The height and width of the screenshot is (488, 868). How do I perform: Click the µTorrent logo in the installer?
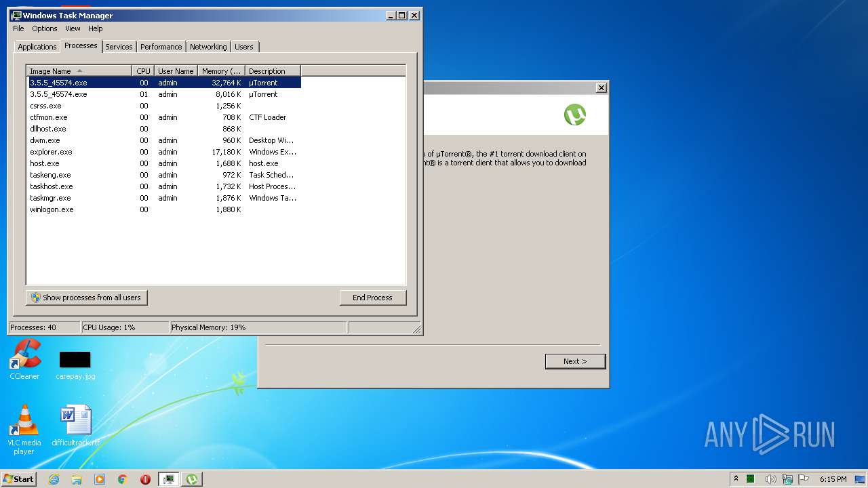[575, 115]
